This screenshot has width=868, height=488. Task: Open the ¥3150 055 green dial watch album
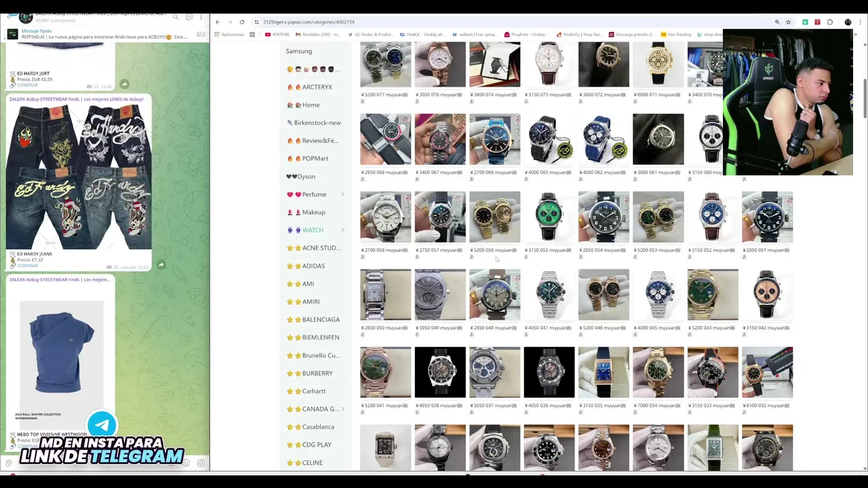549,217
